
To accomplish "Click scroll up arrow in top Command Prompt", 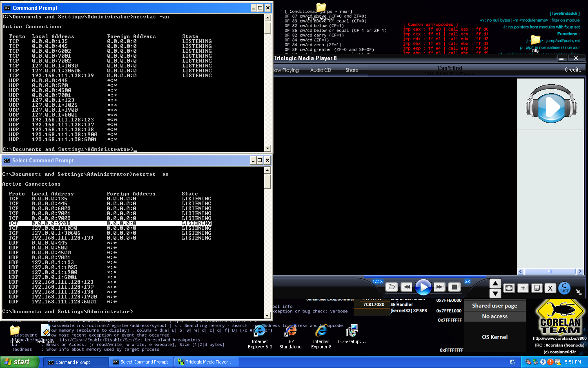I will tap(268, 18).
